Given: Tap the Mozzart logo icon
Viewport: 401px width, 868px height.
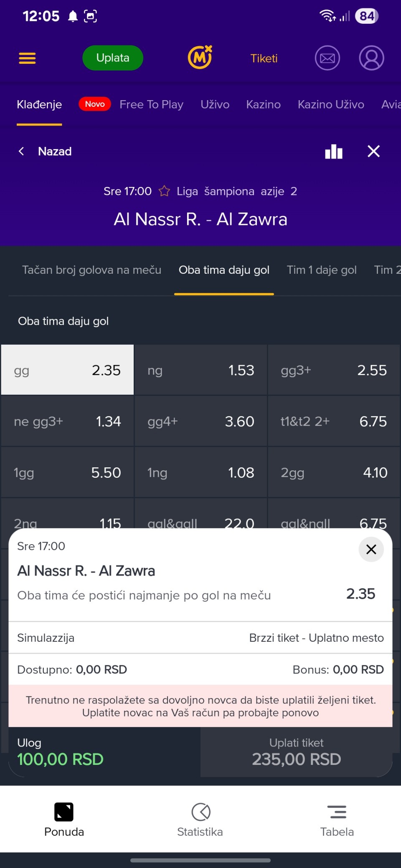Looking at the screenshot, I should point(200,58).
